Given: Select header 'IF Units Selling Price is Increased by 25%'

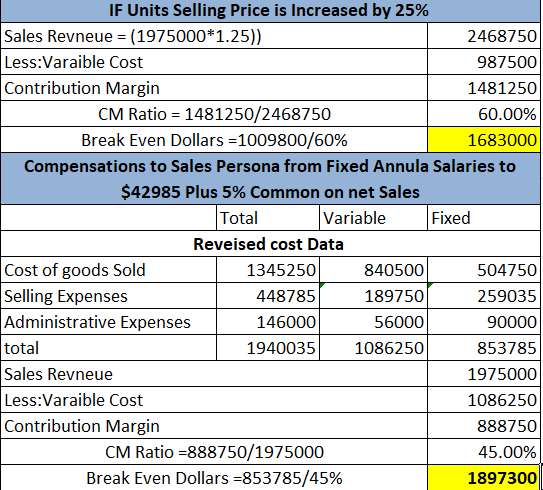Looking at the screenshot, I should click(270, 11).
